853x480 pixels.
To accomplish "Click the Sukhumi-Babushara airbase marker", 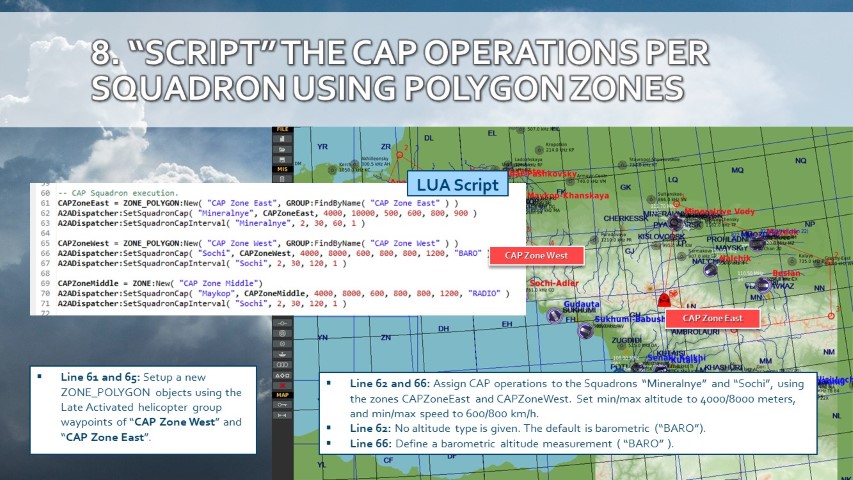I will (585, 331).
